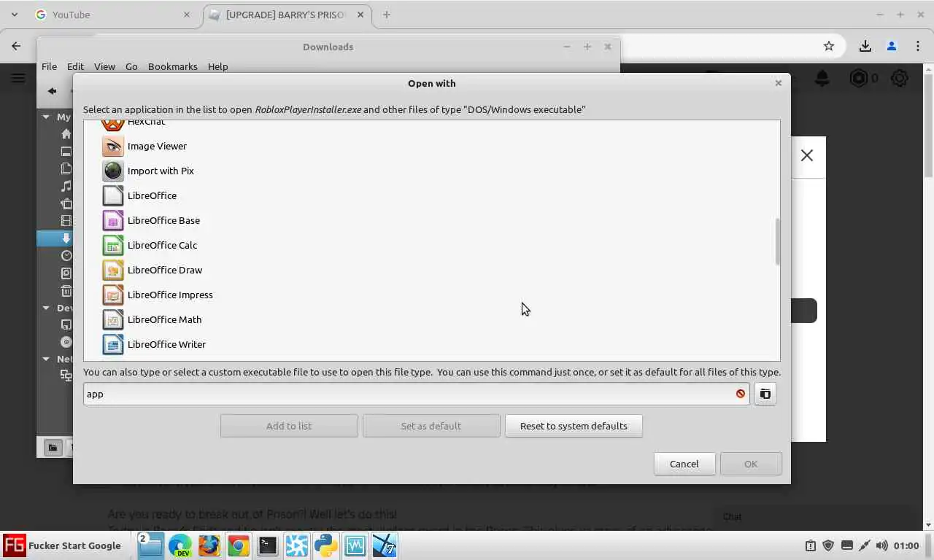The width and height of the screenshot is (934, 560).
Task: Click Reset to system defaults
Action: click(574, 426)
